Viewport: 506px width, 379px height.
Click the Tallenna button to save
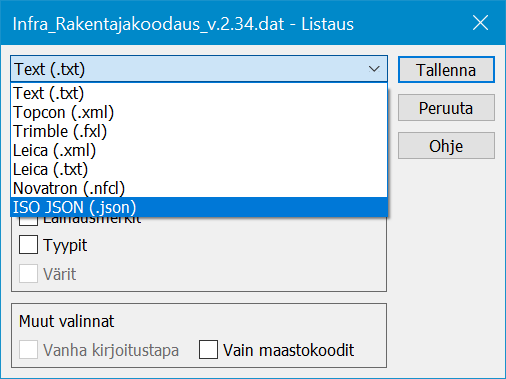[446, 70]
